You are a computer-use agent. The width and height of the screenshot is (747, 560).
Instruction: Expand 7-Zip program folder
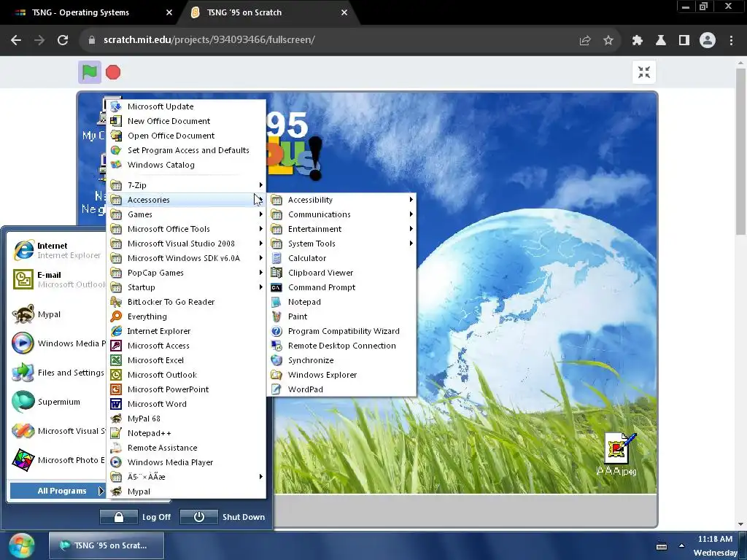point(186,185)
